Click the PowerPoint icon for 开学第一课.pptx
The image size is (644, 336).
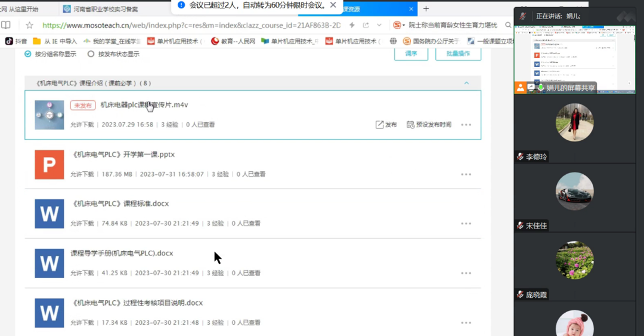[49, 165]
